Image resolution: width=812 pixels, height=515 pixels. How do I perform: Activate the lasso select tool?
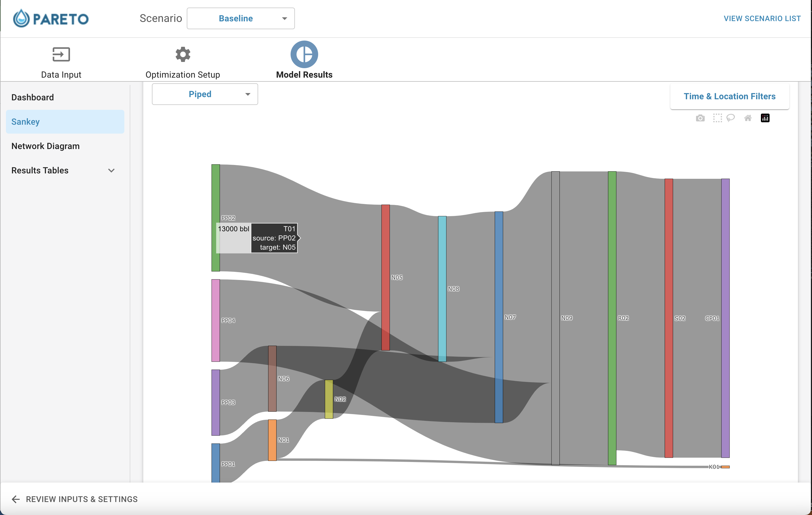pos(730,118)
